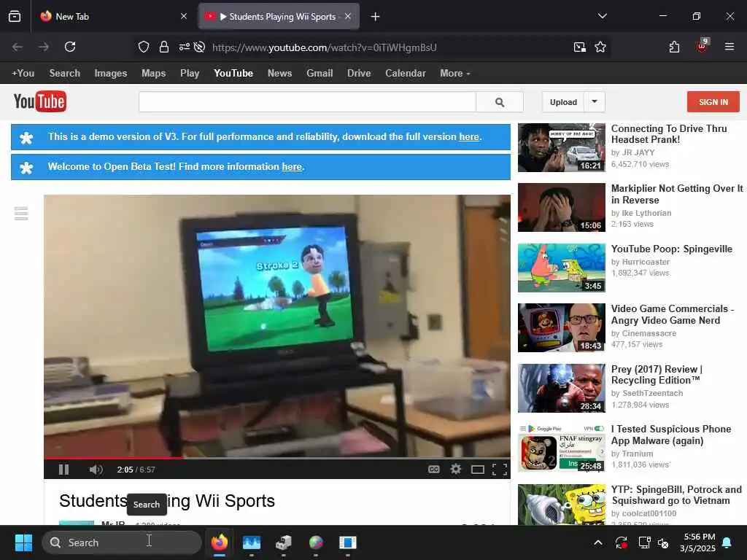Select Play in the Google bar

[x=190, y=74]
